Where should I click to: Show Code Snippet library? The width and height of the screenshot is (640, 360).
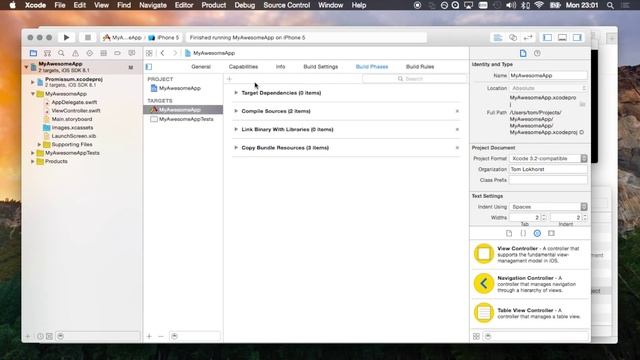[523, 233]
